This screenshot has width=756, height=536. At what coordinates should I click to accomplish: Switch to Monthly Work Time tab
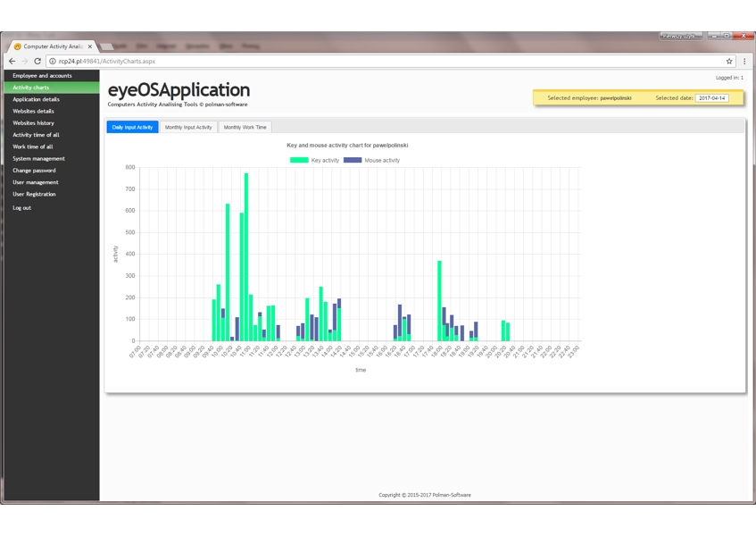point(245,127)
